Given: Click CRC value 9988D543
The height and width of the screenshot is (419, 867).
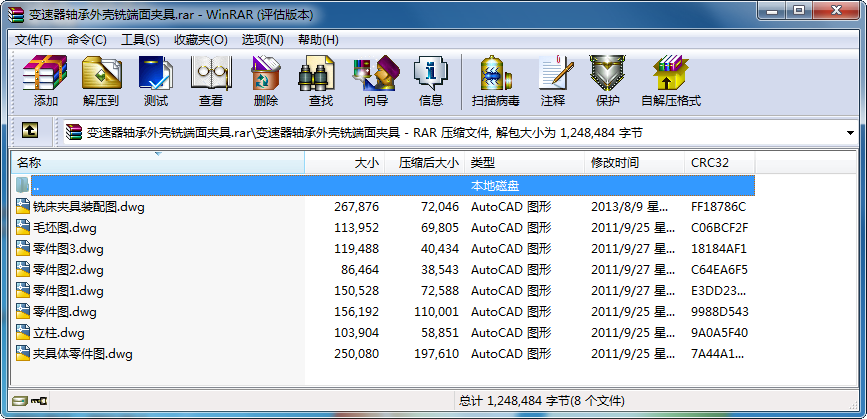Looking at the screenshot, I should pos(720,312).
